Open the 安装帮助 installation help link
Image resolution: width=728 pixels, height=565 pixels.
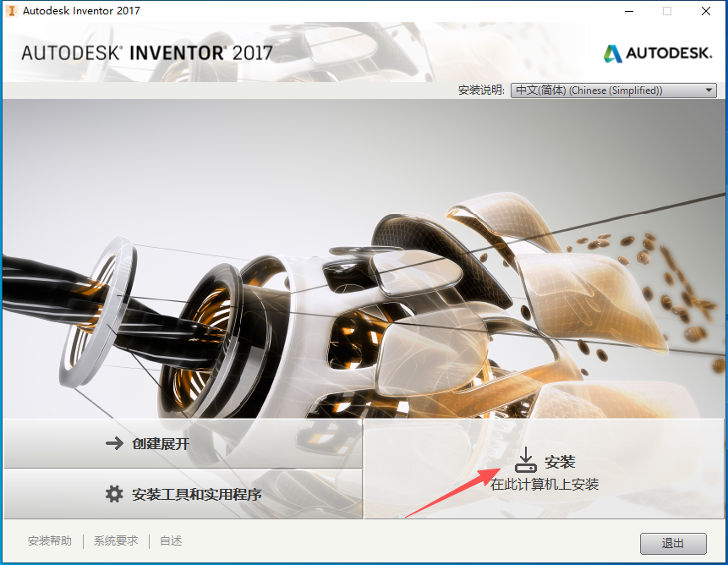pyautogui.click(x=49, y=540)
